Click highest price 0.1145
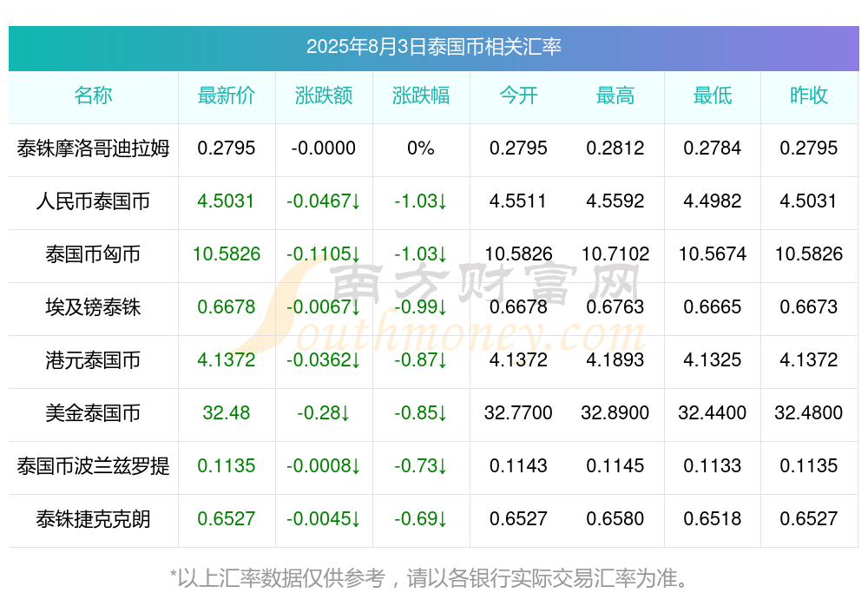This screenshot has width=868, height=606. [615, 466]
